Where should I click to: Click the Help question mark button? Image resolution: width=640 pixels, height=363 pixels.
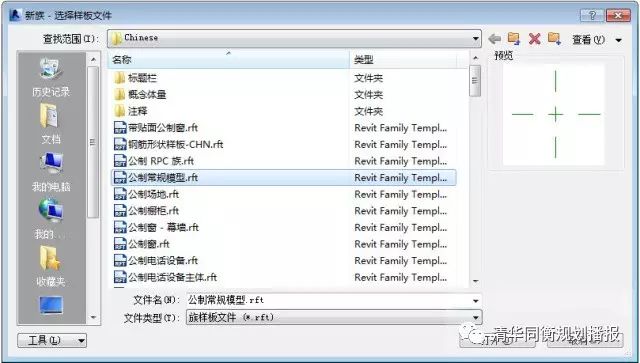[592, 16]
